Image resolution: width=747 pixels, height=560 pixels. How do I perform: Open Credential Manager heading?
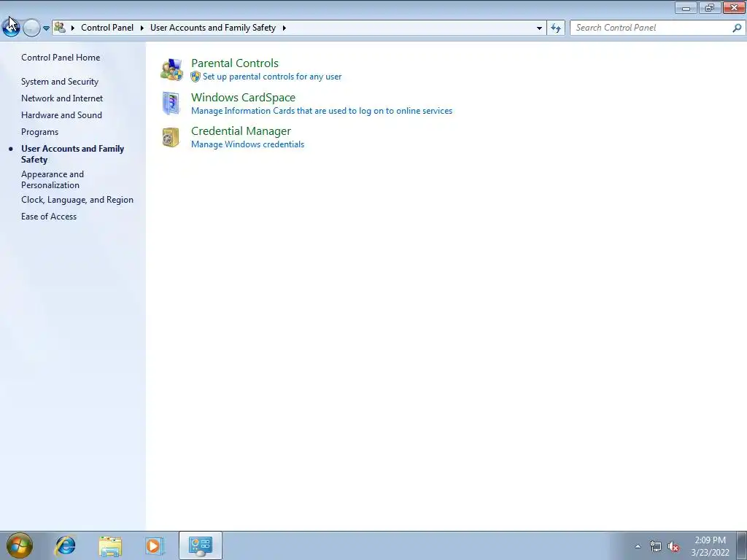tap(241, 131)
